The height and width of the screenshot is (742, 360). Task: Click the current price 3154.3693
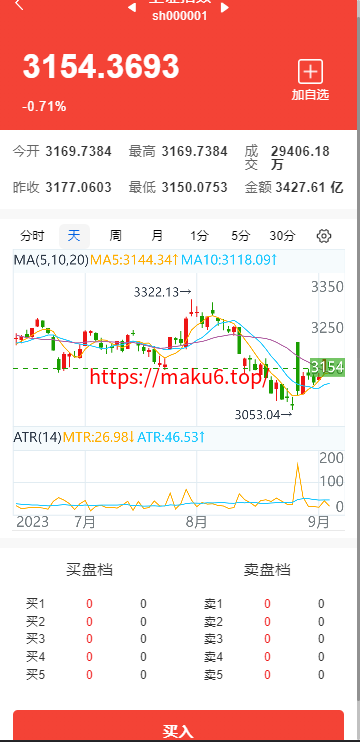tap(101, 66)
